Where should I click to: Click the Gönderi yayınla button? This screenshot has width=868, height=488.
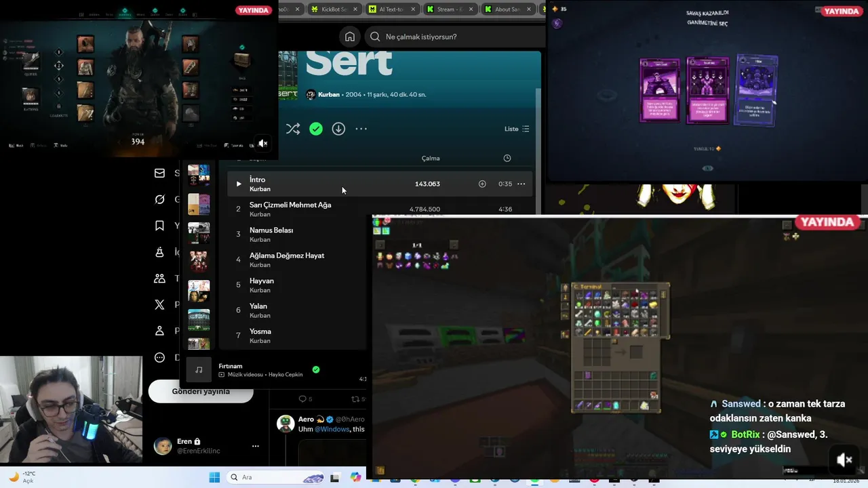point(201,392)
